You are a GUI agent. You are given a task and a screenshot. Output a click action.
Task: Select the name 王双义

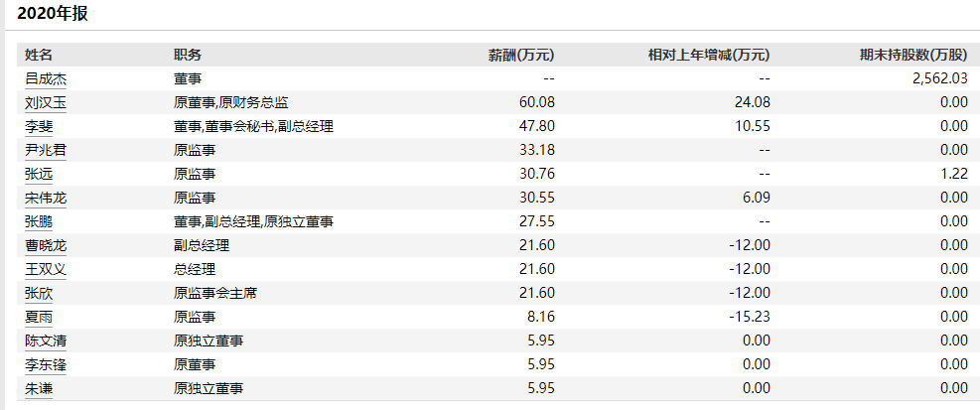pyautogui.click(x=46, y=269)
